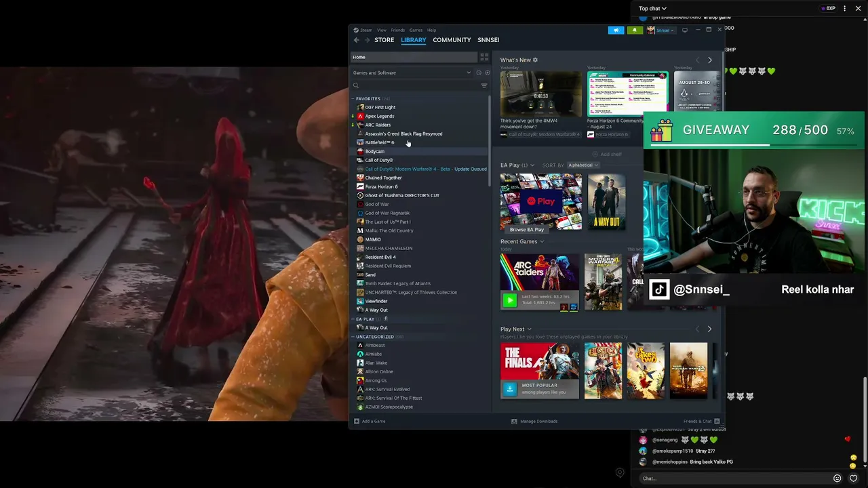
Task: Click the Manage Downloads icon
Action: point(514,422)
